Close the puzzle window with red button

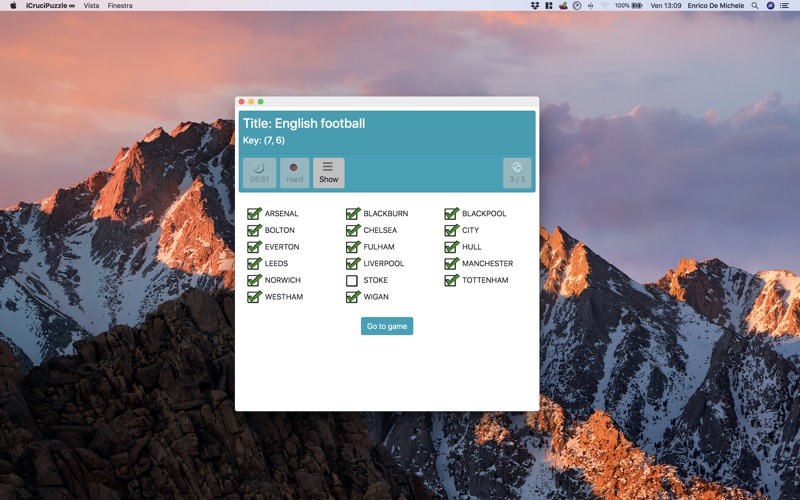pos(242,102)
